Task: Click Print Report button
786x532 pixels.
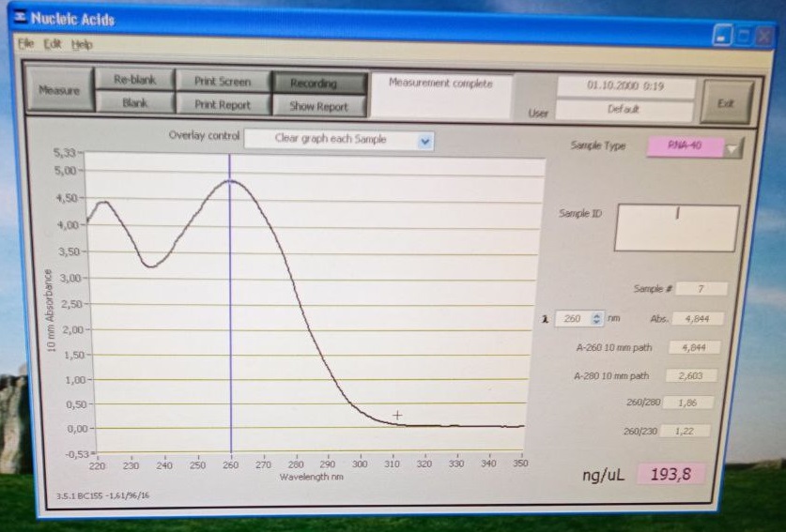Action: 223,105
